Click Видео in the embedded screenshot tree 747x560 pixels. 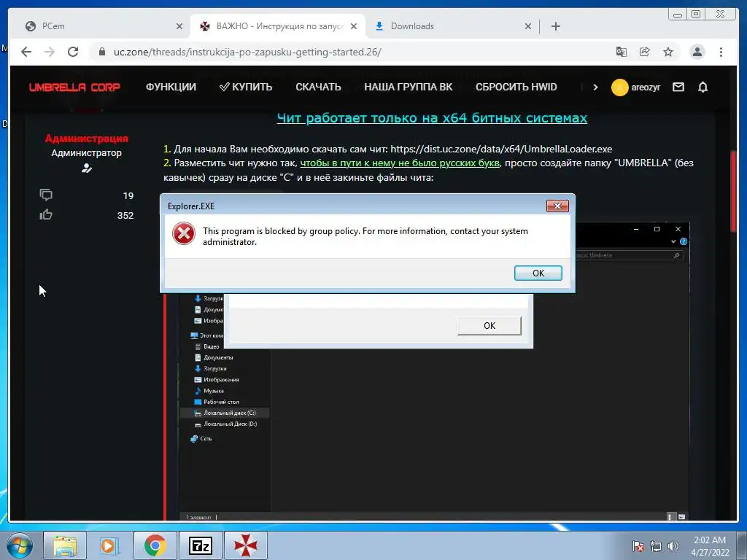206,346
